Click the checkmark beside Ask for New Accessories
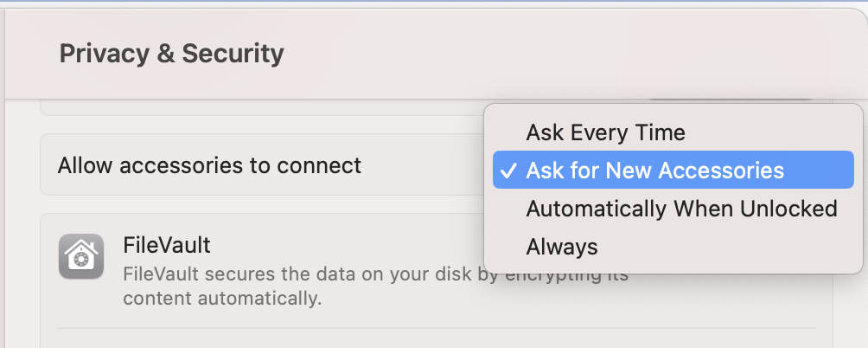 pyautogui.click(x=509, y=171)
